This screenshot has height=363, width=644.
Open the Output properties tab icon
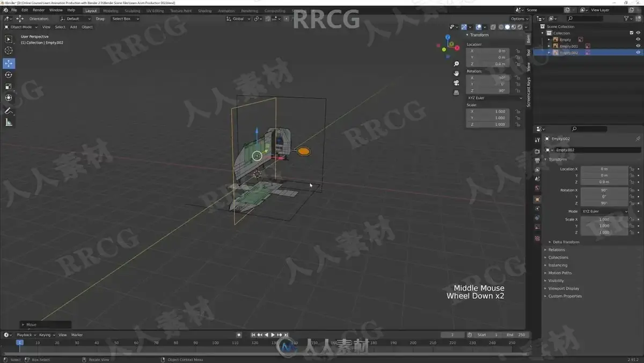pyautogui.click(x=537, y=161)
